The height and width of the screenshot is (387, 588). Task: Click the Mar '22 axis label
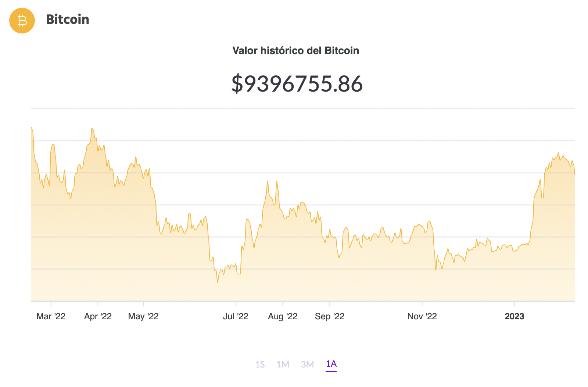point(51,316)
